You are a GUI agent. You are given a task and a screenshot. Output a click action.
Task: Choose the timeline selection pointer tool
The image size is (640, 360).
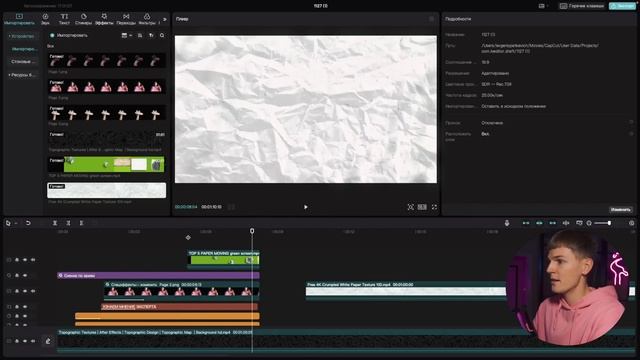coord(8,223)
